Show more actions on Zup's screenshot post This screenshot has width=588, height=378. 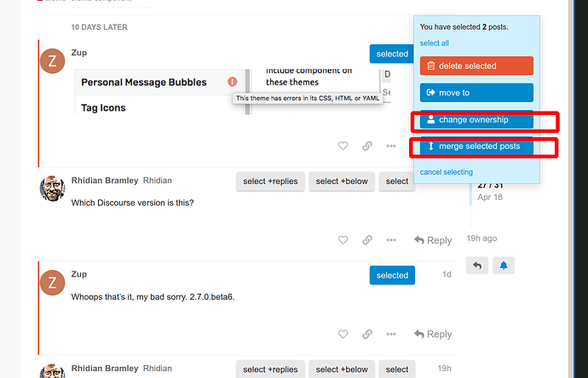click(x=391, y=146)
